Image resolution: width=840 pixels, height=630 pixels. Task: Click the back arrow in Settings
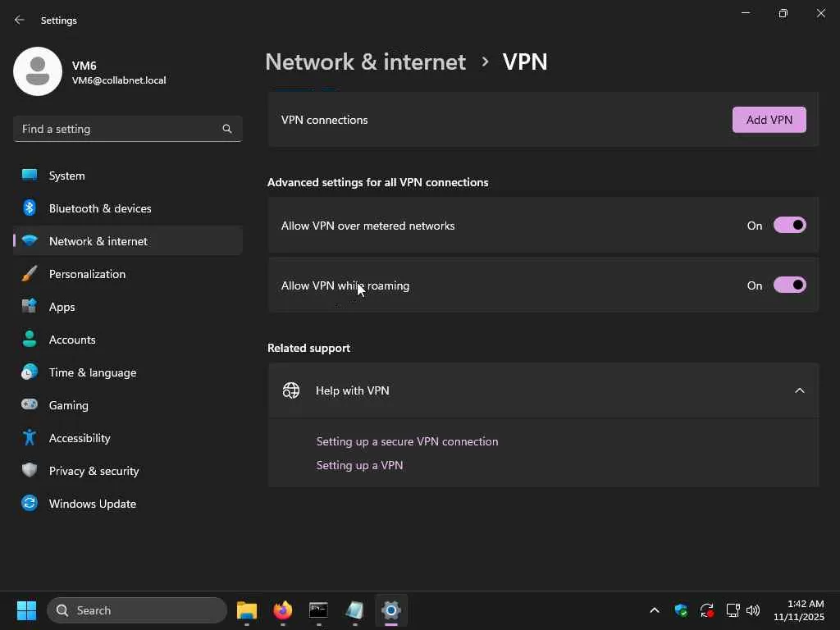click(x=20, y=20)
